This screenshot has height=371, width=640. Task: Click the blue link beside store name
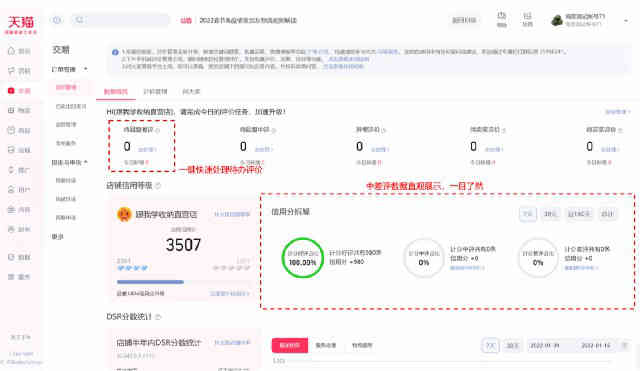click(232, 214)
